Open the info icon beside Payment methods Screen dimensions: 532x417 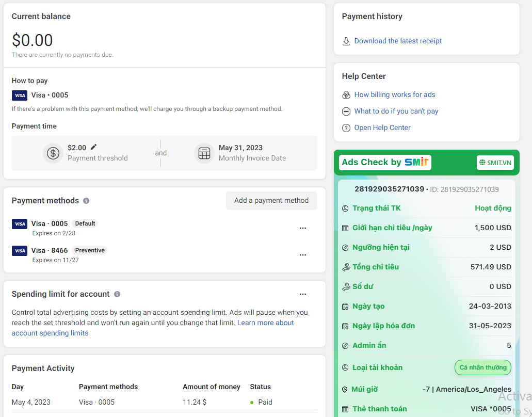pyautogui.click(x=86, y=201)
